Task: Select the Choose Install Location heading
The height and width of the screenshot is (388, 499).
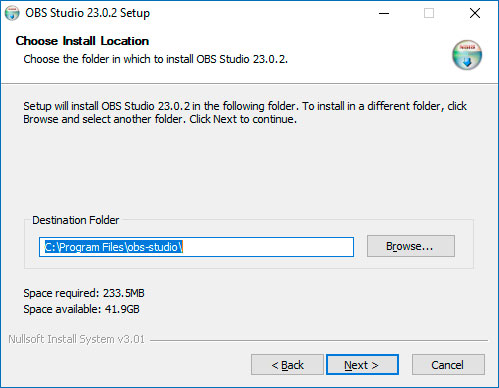Action: (82, 41)
